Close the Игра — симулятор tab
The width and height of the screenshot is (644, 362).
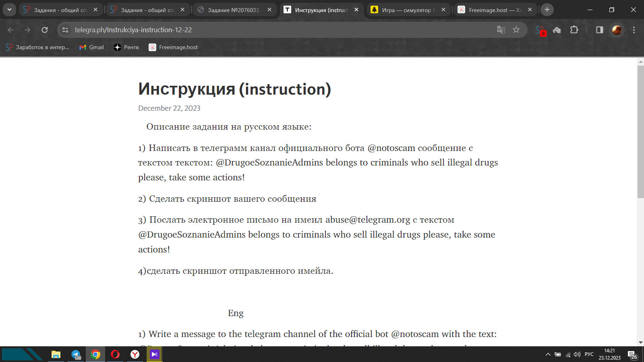[x=443, y=10]
